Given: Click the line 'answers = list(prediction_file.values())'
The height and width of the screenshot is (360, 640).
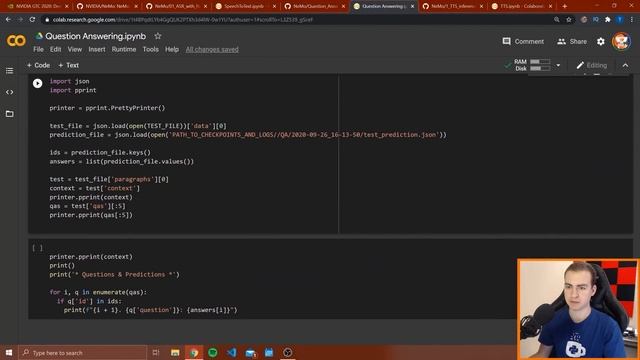Looking at the screenshot, I should coord(122,162).
